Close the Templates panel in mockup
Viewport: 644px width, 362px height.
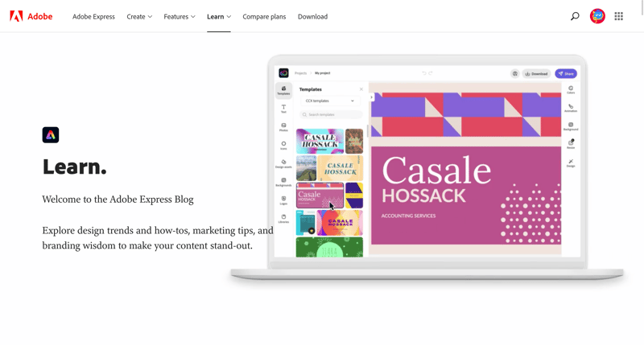click(361, 89)
